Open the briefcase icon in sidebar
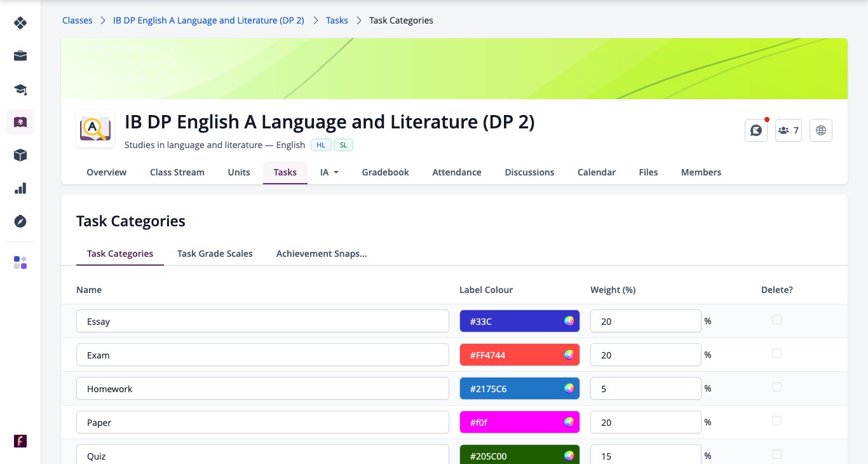 coord(20,56)
